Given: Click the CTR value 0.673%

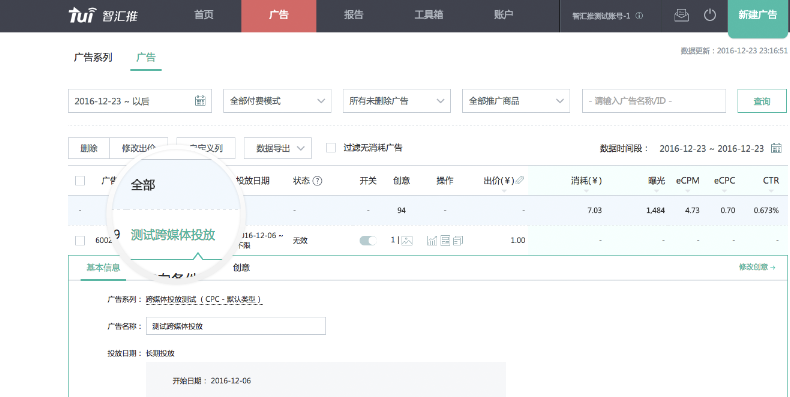Looking at the screenshot, I should click(x=766, y=210).
